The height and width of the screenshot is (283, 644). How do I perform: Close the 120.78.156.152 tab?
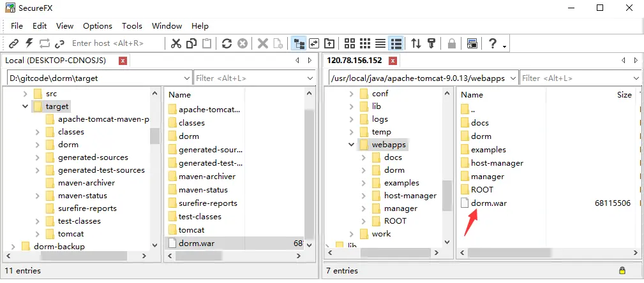(393, 61)
